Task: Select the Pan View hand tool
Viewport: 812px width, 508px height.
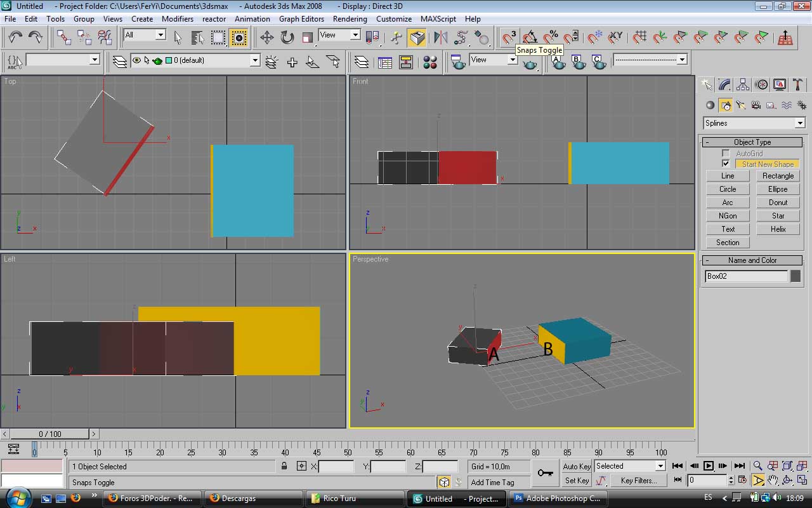Action: (x=773, y=481)
